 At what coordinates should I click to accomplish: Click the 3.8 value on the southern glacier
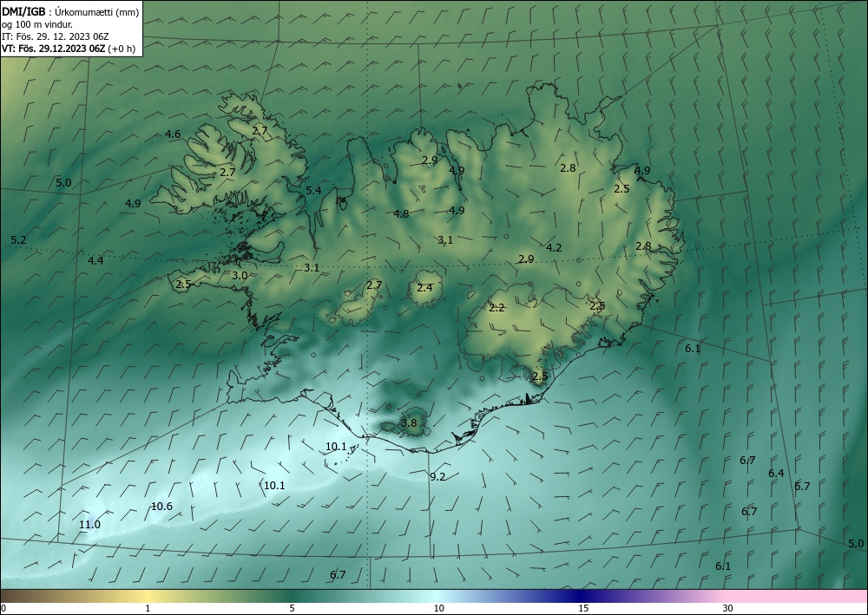[x=409, y=423]
